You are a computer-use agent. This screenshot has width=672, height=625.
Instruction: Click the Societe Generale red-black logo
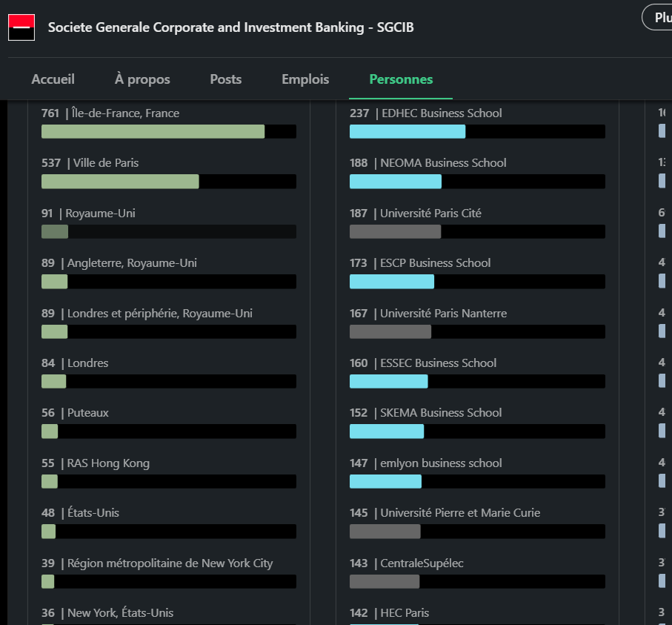coord(21,27)
